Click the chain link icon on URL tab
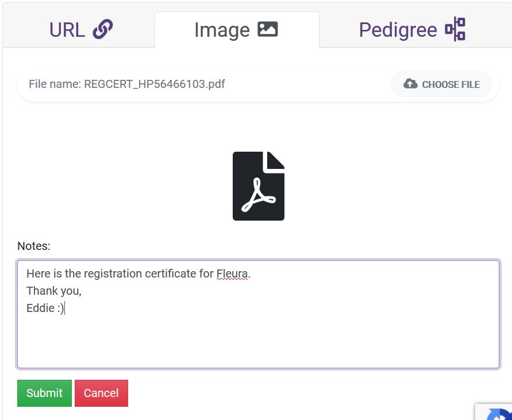The height and width of the screenshot is (420, 512). pos(103,29)
